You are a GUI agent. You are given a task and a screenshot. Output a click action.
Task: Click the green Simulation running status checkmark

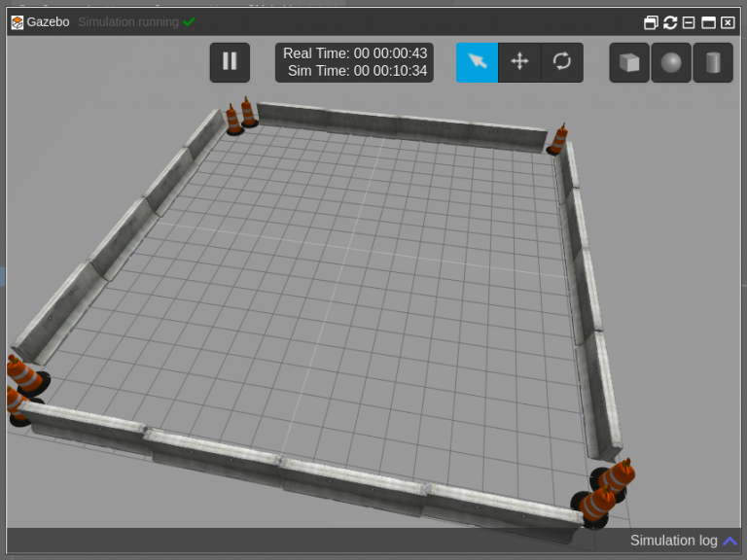pos(190,21)
